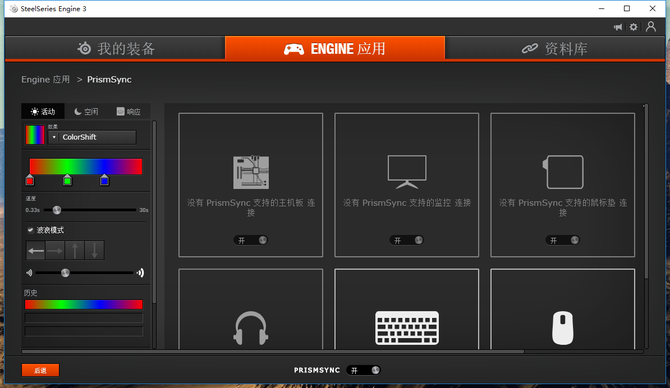The image size is (670, 388).
Task: Switch to the 我的装备 tab
Action: [x=115, y=48]
